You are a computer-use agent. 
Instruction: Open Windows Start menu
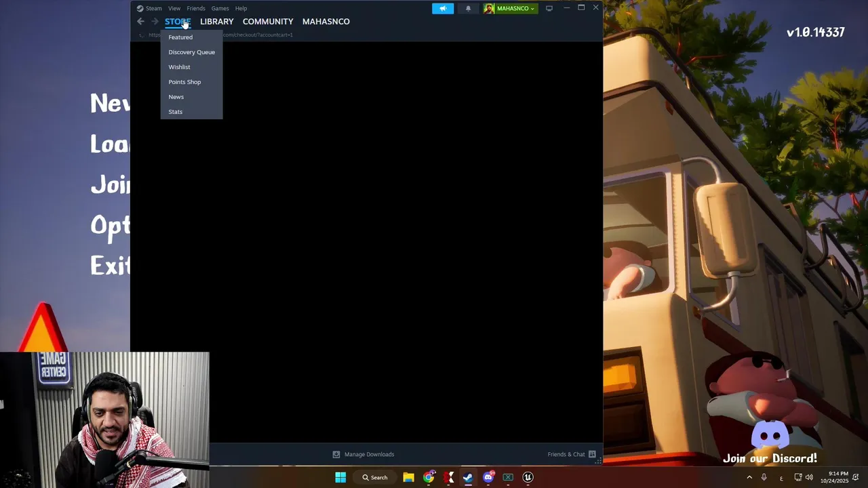pos(340,477)
